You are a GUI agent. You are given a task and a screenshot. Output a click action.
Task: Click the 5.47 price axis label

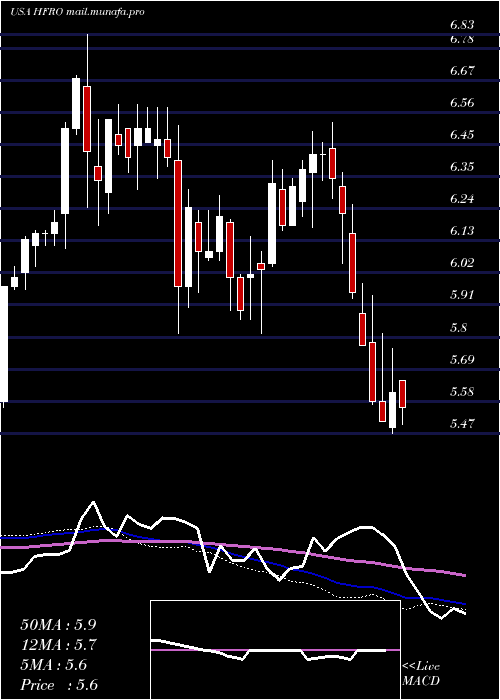pos(462,424)
